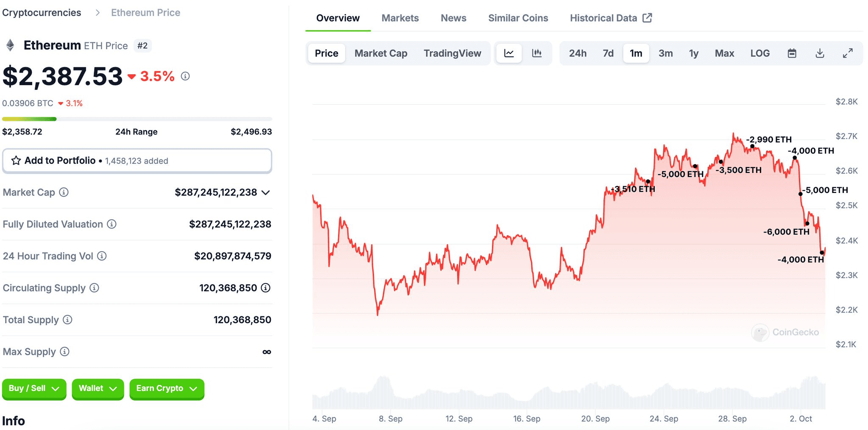Select the TradingView chart toggle
Image resolution: width=868 pixels, height=430 pixels.
(452, 53)
